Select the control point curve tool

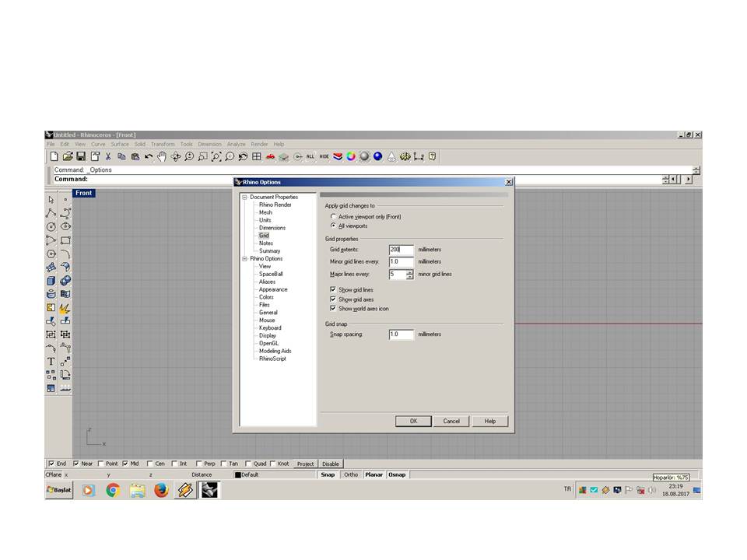click(65, 213)
